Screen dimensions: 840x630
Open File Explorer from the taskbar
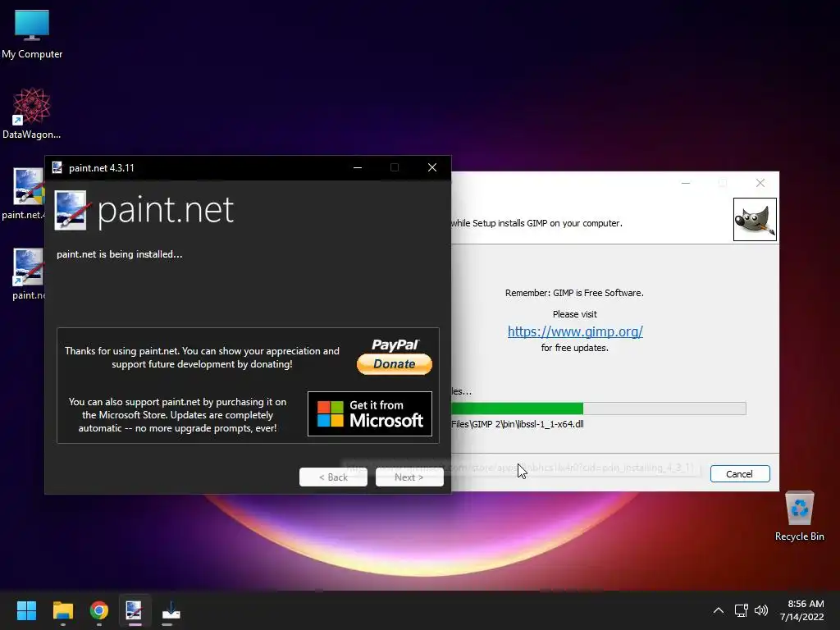tap(62, 610)
